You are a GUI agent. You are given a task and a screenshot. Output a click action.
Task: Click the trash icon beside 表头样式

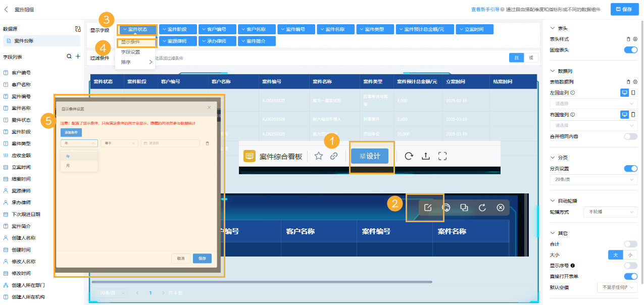coord(628,38)
